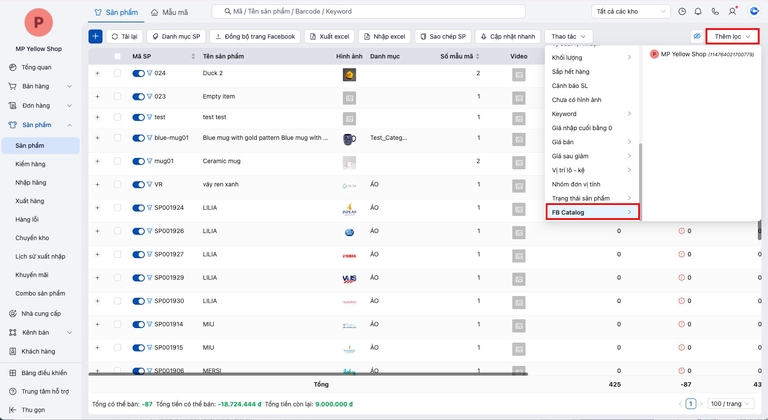
Task: Open the Tất cả các kho warehouse dropdown
Action: (630, 12)
